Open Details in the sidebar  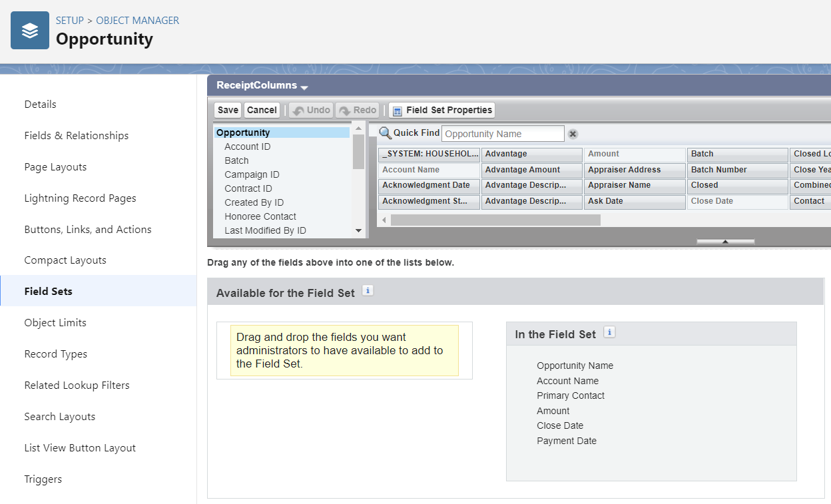(x=41, y=104)
